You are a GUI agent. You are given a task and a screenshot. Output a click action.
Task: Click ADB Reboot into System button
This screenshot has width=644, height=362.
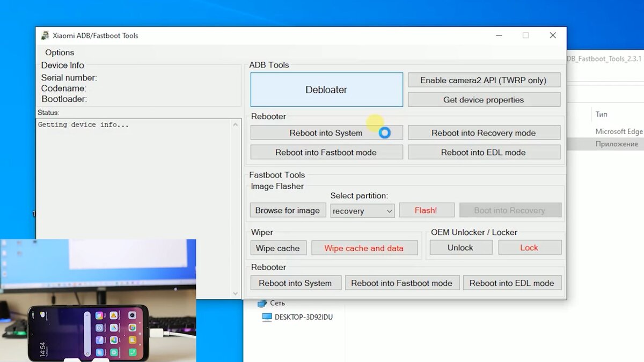point(326,133)
